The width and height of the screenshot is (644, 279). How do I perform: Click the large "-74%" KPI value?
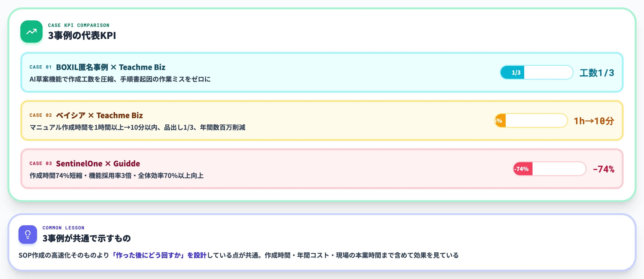(x=604, y=169)
